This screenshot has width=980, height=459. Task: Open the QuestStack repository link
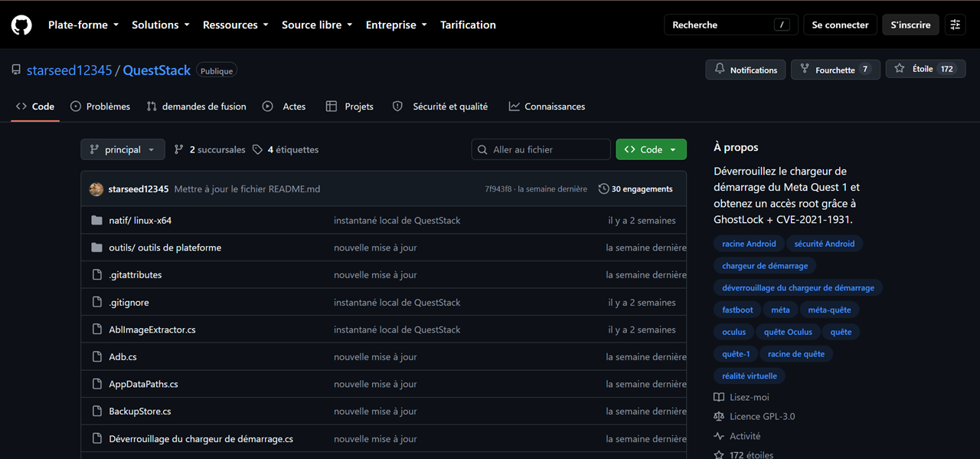click(157, 70)
